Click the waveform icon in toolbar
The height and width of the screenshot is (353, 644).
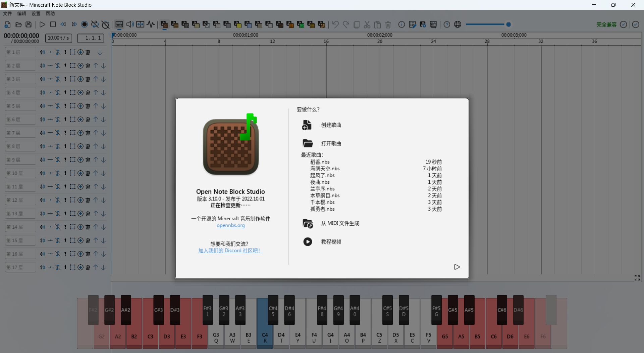[151, 25]
